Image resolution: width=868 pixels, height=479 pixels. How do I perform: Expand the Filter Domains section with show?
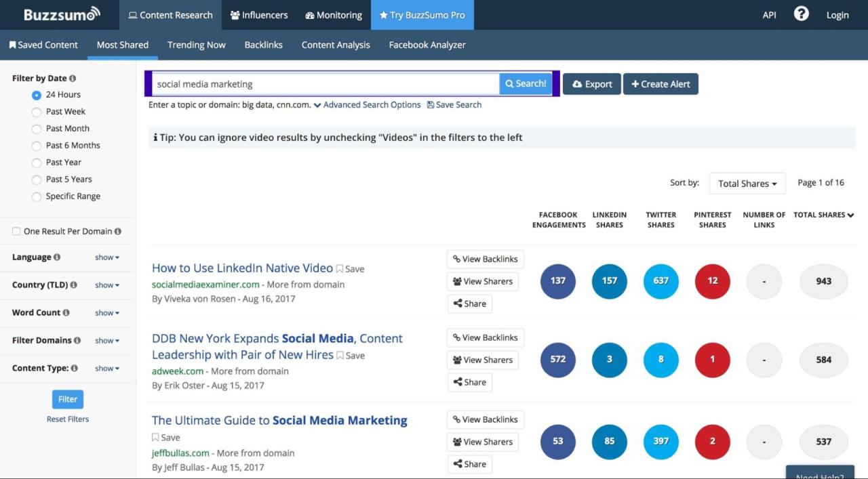[107, 341]
